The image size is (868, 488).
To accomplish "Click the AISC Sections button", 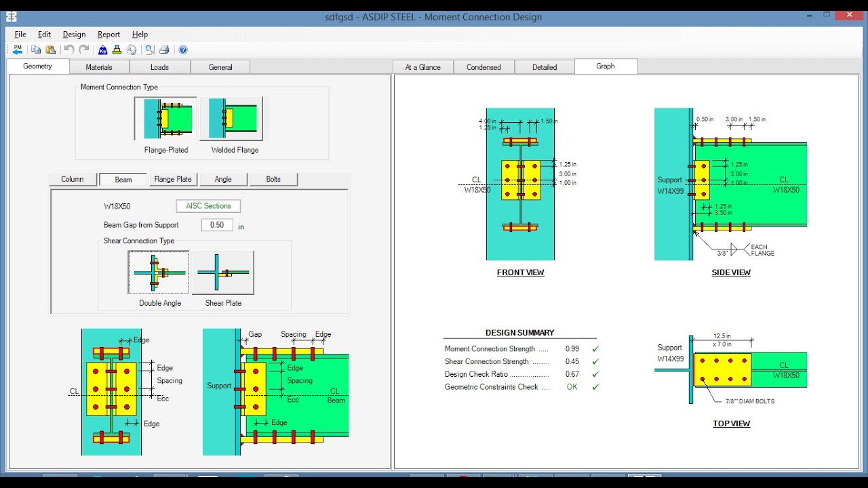I will (208, 206).
